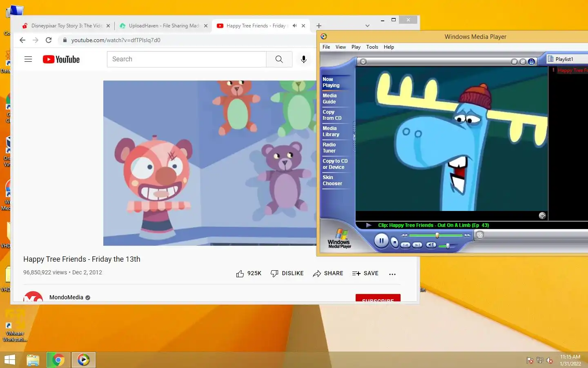
Task: Switch to the UploadHaven tab
Action: click(x=163, y=25)
